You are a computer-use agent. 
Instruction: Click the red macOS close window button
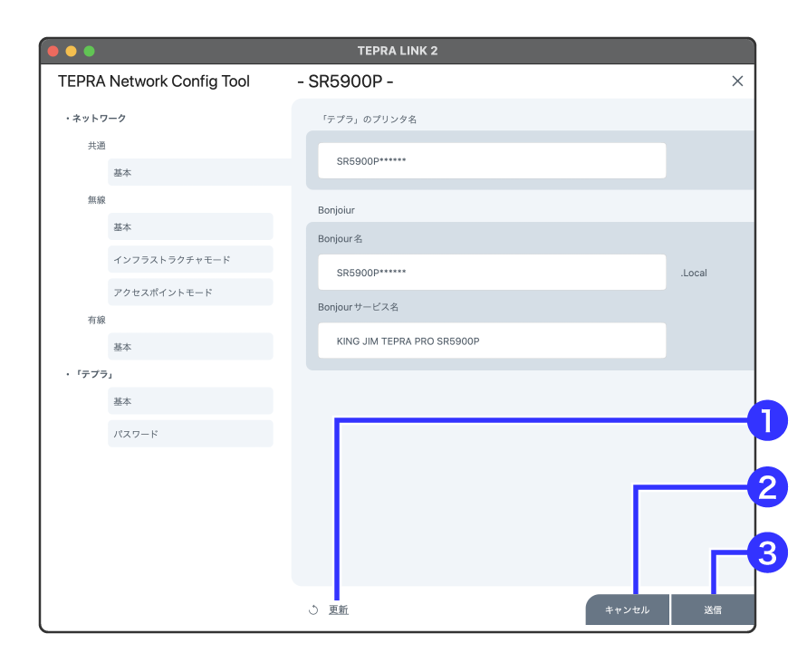click(53, 51)
